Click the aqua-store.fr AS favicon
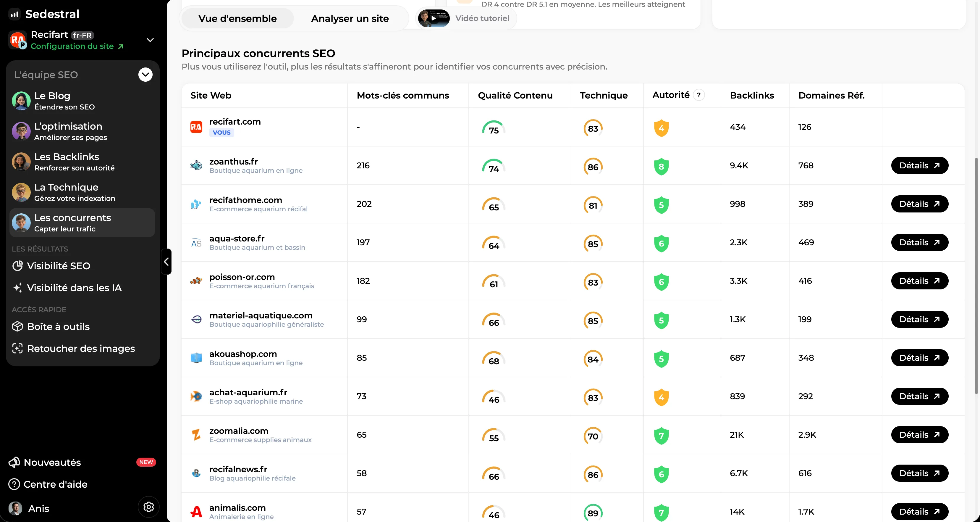This screenshot has height=522, width=980. tap(196, 243)
